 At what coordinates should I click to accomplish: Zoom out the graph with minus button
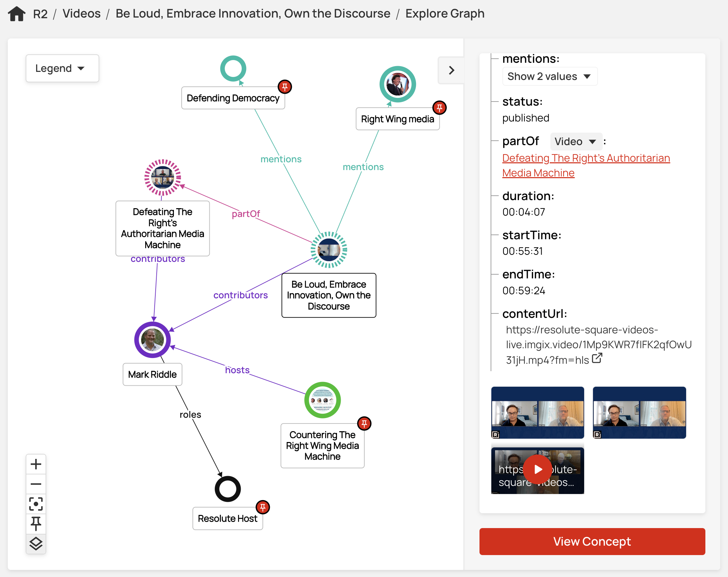click(x=36, y=484)
